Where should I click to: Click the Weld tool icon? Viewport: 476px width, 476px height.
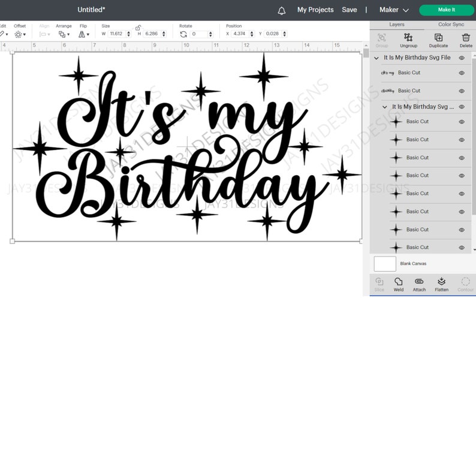click(x=398, y=281)
